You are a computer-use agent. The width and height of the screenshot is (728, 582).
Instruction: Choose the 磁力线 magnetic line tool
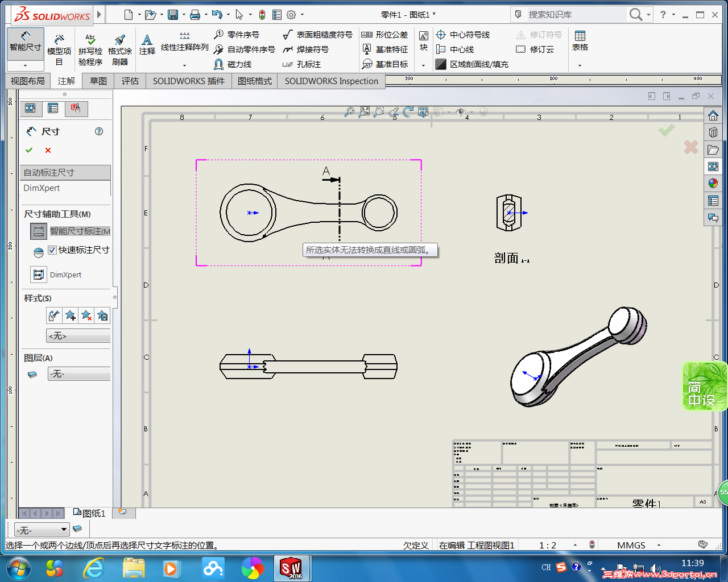tap(233, 64)
